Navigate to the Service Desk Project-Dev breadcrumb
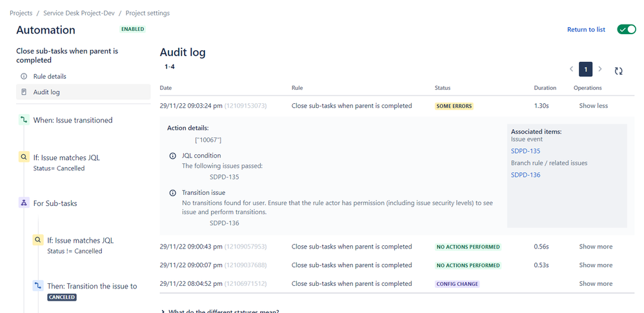This screenshot has width=644, height=313. (x=79, y=13)
